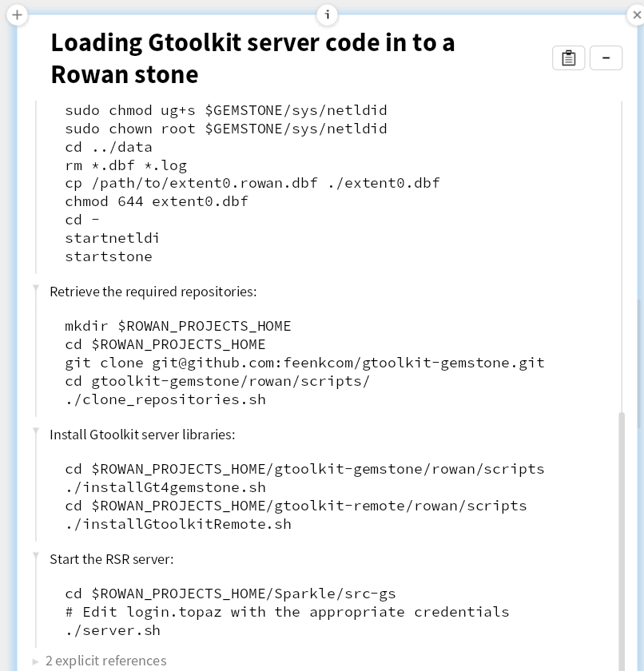Viewport: 644px width, 671px height.
Task: Click the vertical scrollbar thumb of the page
Action: click(x=622, y=542)
